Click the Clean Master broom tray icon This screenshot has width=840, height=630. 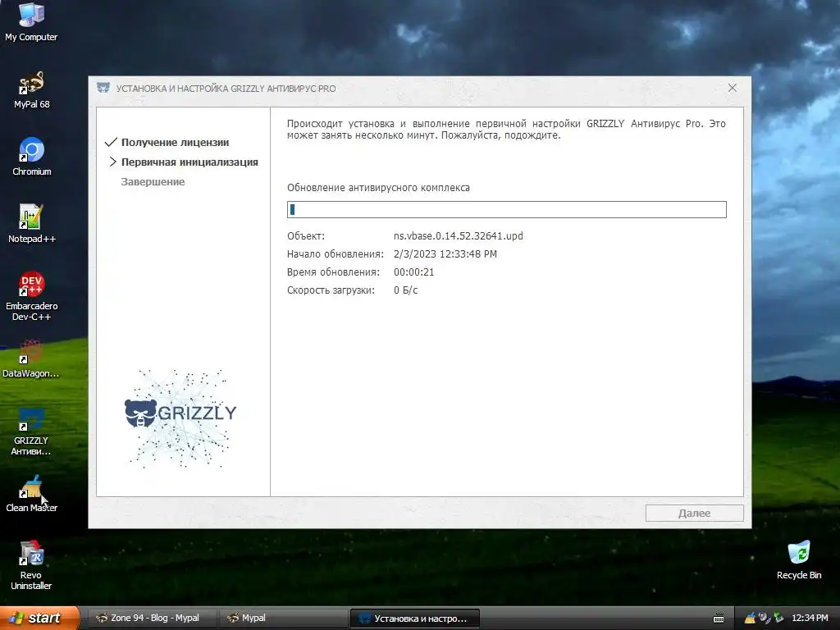pos(750,619)
